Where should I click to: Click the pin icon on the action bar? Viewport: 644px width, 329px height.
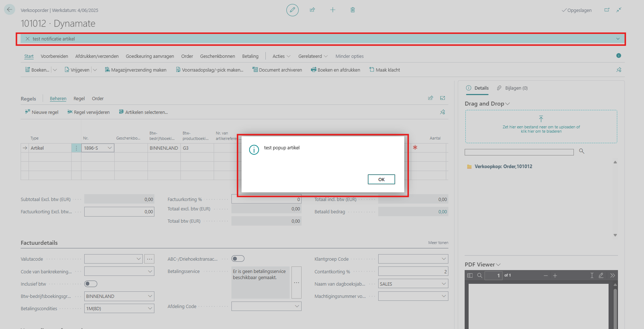point(619,70)
